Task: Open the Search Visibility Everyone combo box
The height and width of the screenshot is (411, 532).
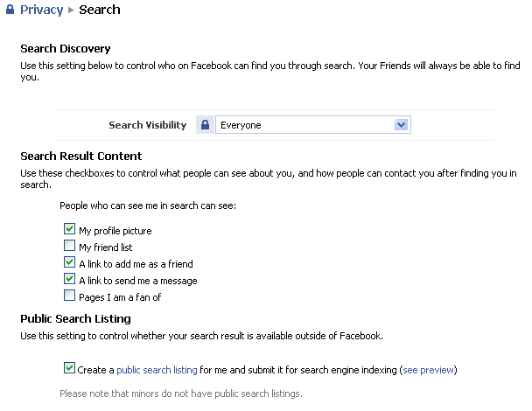Action: tap(313, 125)
